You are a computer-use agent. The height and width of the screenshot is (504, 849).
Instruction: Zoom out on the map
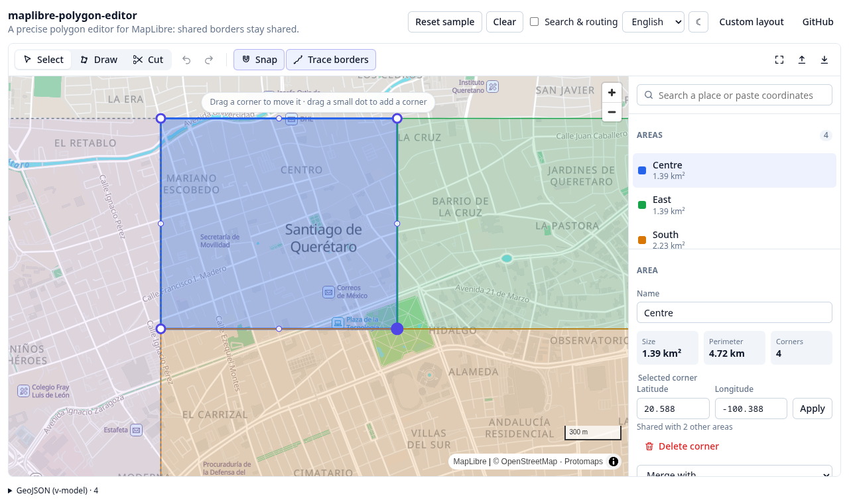point(612,112)
